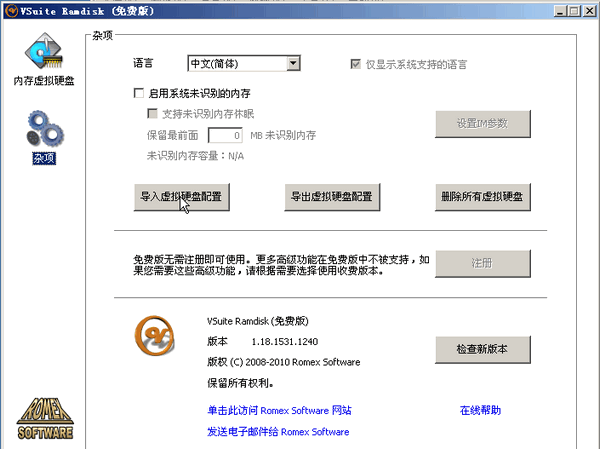Click the 注册 register button

483,263
